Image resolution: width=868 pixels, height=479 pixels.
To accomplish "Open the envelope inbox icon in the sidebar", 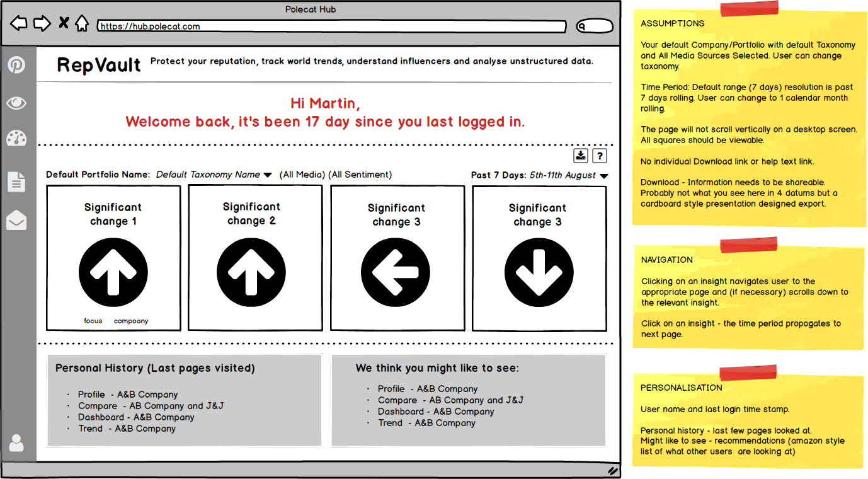I will (x=16, y=221).
